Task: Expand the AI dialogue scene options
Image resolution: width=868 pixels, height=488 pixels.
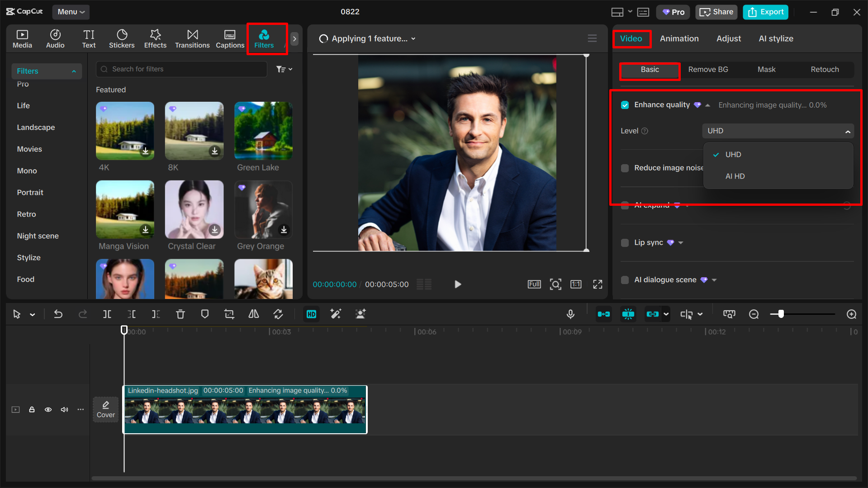Action: tap(714, 280)
